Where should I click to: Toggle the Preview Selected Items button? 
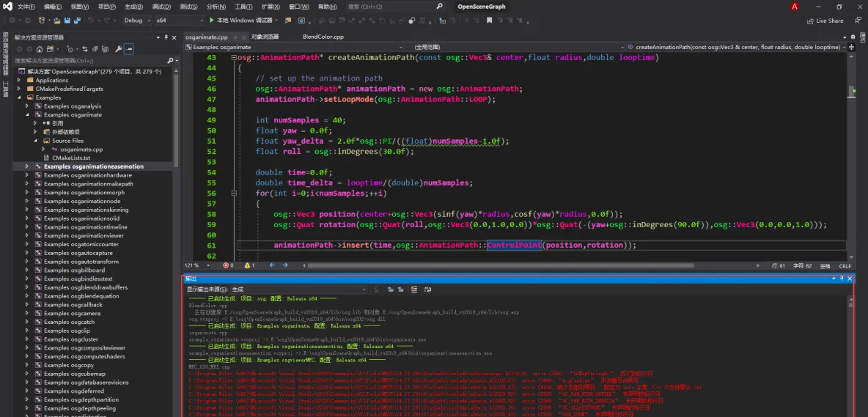tap(128, 48)
